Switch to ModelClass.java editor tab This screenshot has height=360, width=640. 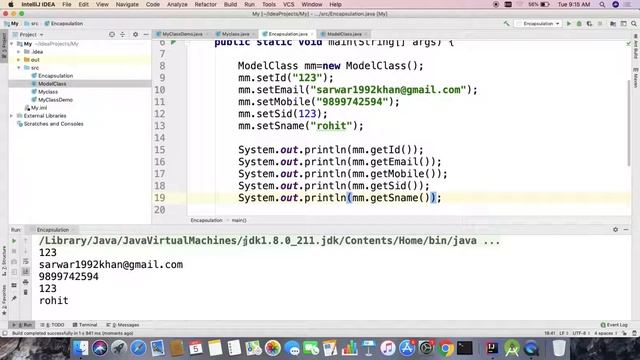[344, 34]
